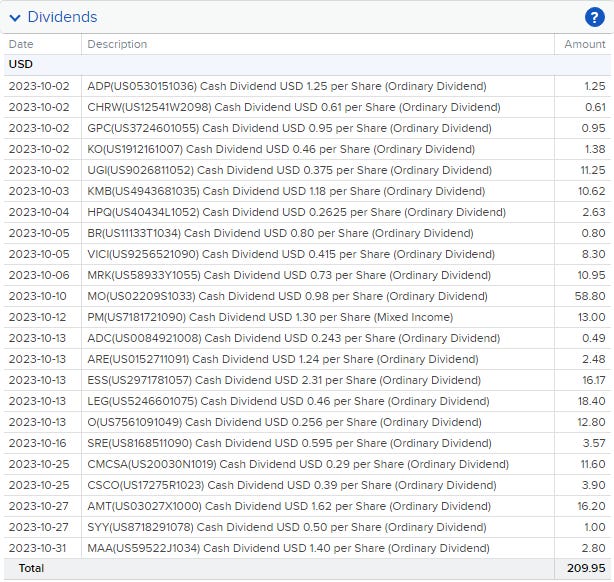Select the MO(US02209S1033) dividend description
This screenshot has width=614, height=582.
coord(287,296)
